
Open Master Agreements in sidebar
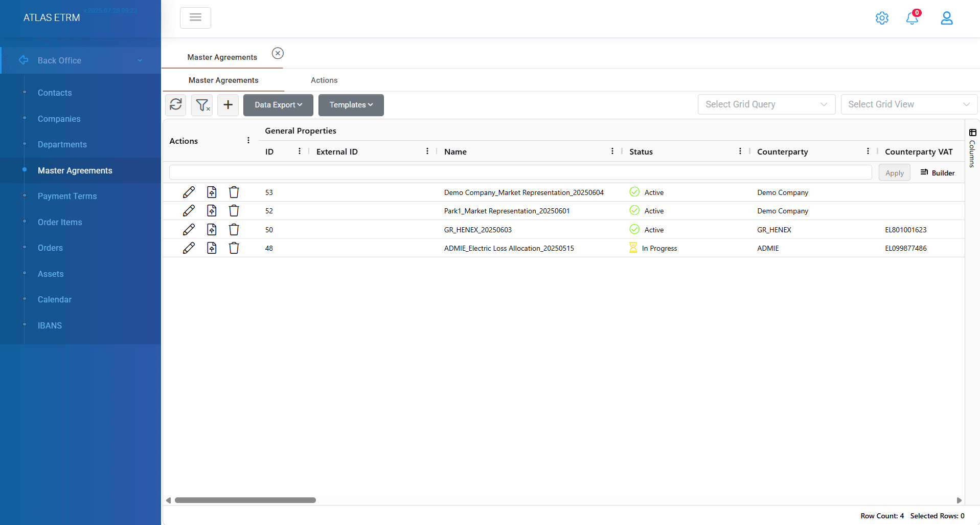coord(75,170)
